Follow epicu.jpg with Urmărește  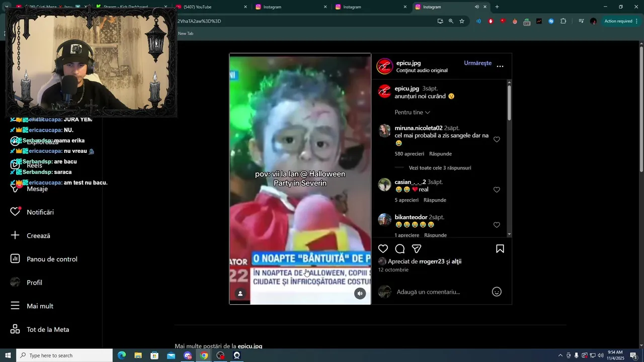(x=477, y=63)
